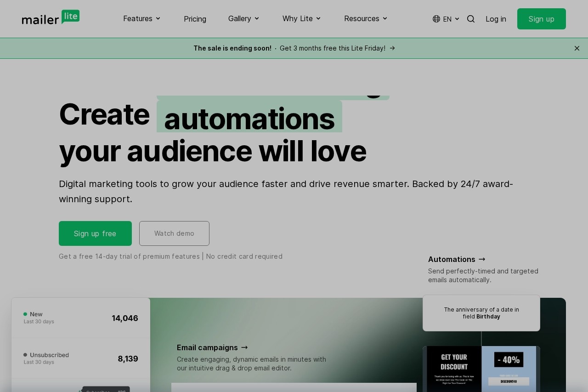Screen dimensions: 588x392
Task: Open the Get 3 months free offer link
Action: tap(337, 48)
